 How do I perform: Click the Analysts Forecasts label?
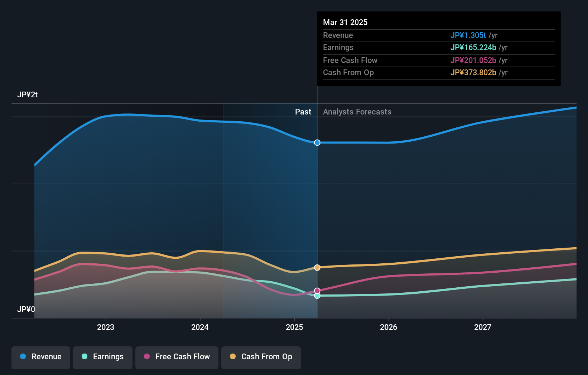pos(357,112)
